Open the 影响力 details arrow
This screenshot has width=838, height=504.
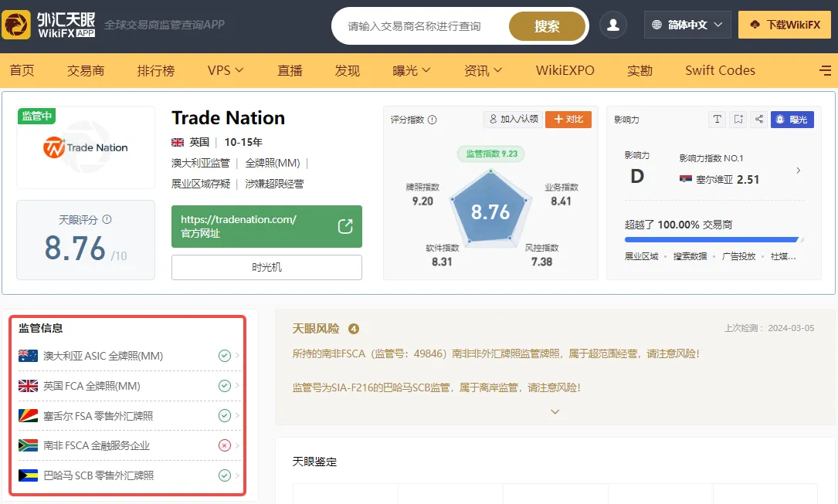coord(799,171)
